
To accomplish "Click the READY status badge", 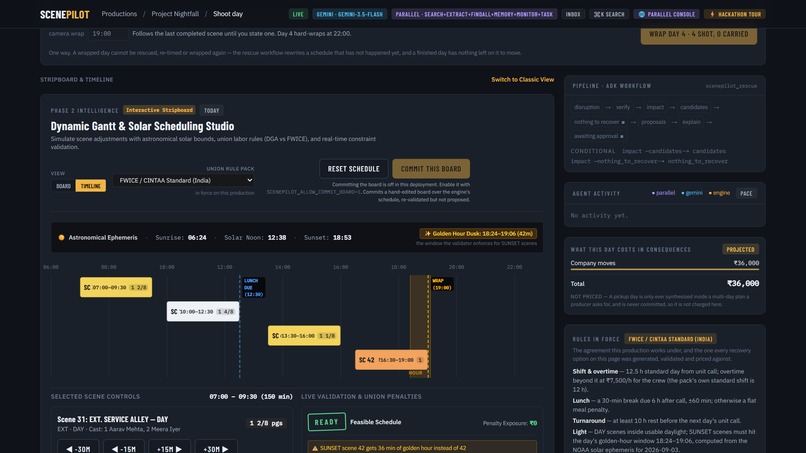I will (x=326, y=422).
